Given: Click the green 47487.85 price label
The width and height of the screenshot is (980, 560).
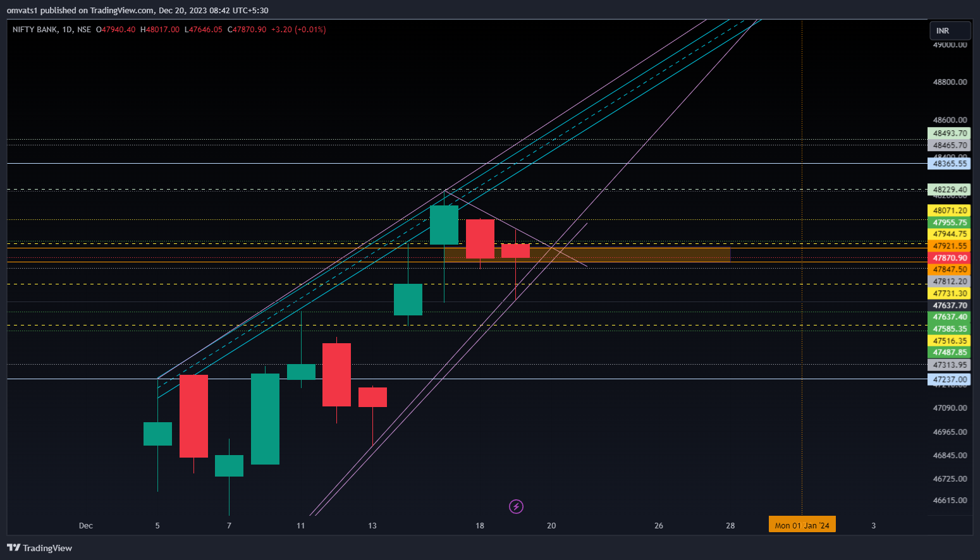Looking at the screenshot, I should 950,352.
